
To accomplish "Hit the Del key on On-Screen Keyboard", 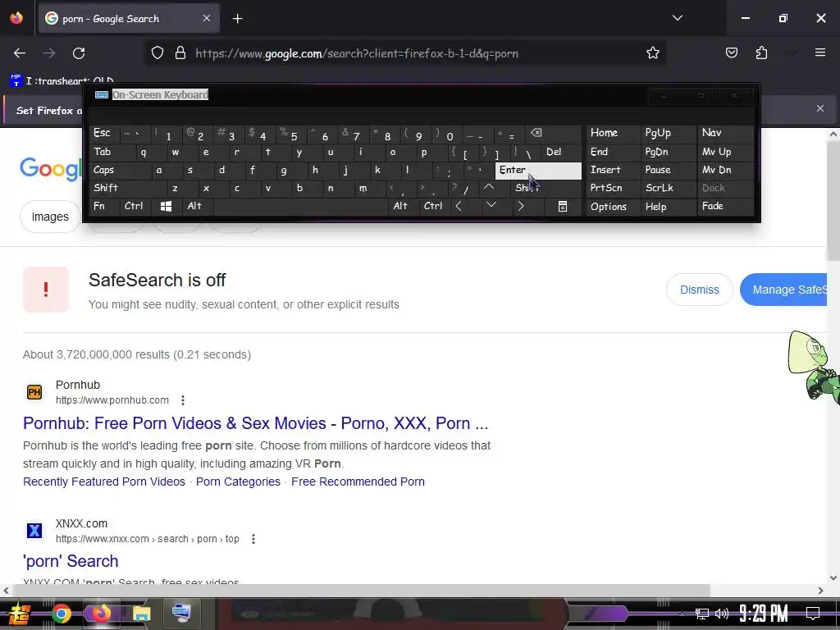I will coord(561,152).
